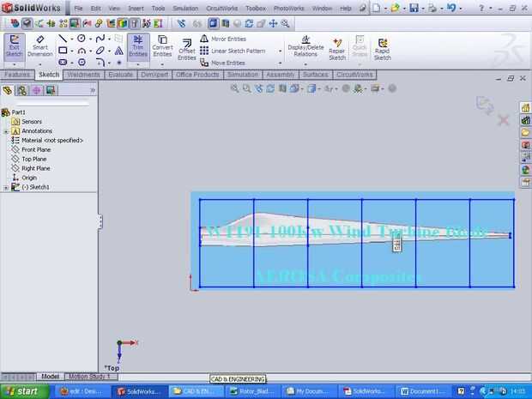Image resolution: width=532 pixels, height=399 pixels.
Task: Open dropdown arrow beside Circle tool
Action: [x=91, y=39]
